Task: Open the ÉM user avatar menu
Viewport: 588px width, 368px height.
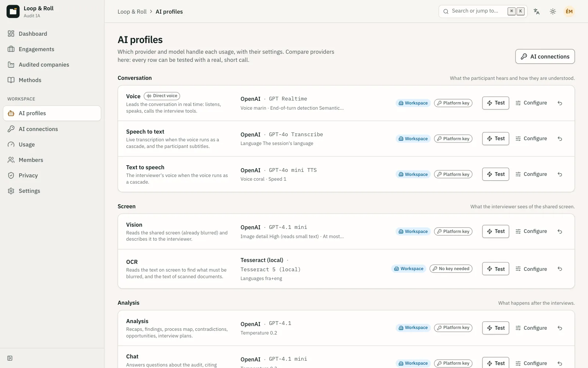Action: point(569,11)
